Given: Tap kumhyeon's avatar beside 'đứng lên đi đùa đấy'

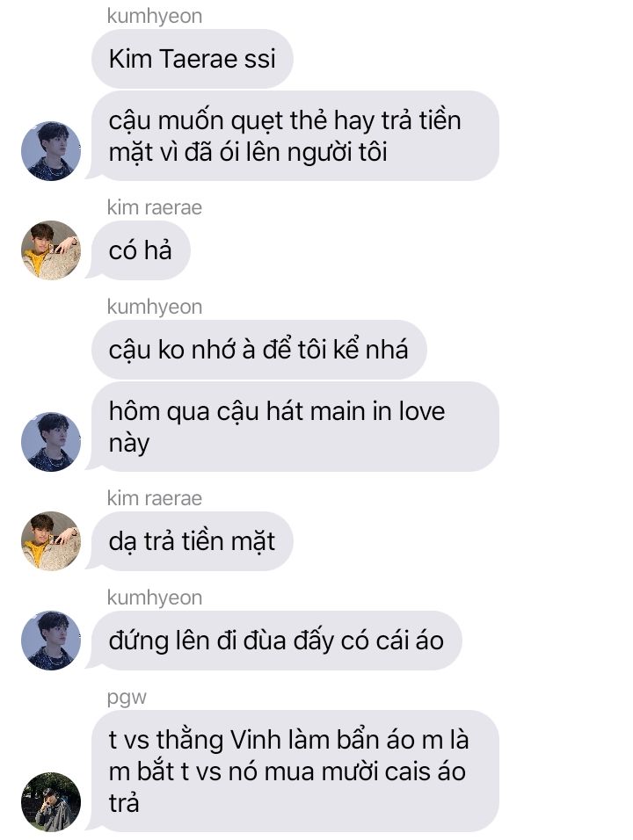Looking at the screenshot, I should pyautogui.click(x=51, y=641).
